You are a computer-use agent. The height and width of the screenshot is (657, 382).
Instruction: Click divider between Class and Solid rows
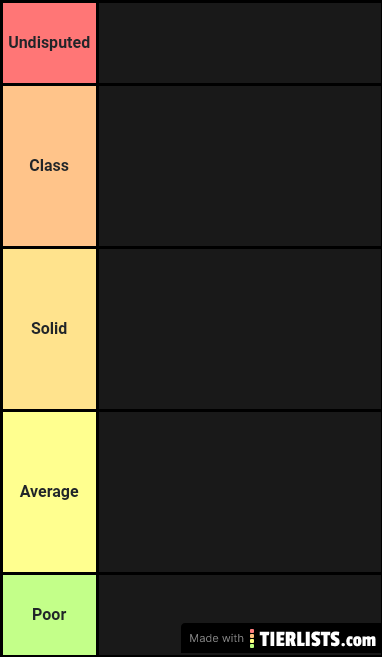click(191, 248)
